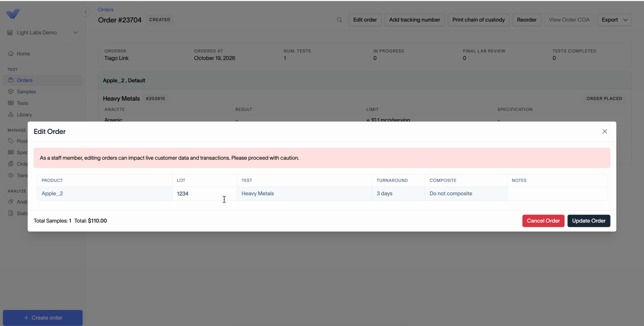Open Samples in the sidebar
The image size is (644, 326).
click(43, 91)
